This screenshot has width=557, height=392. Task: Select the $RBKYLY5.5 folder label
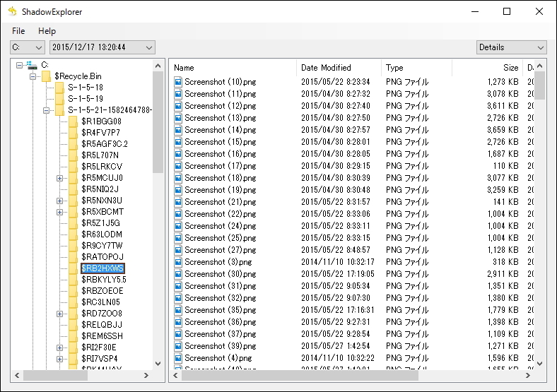(x=104, y=280)
